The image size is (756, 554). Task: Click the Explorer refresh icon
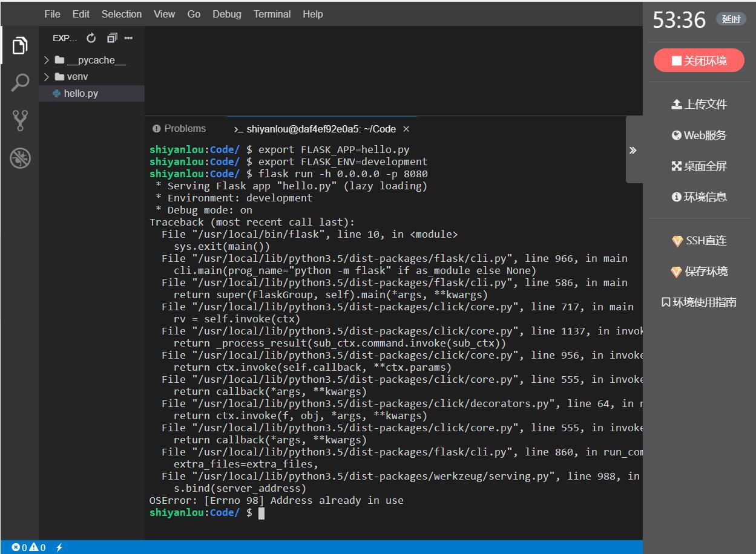91,38
